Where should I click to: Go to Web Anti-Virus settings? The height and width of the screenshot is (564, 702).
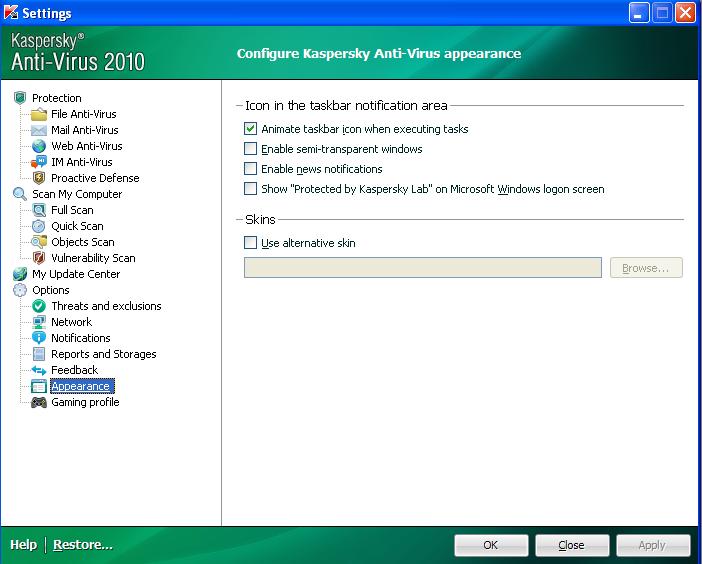point(86,146)
